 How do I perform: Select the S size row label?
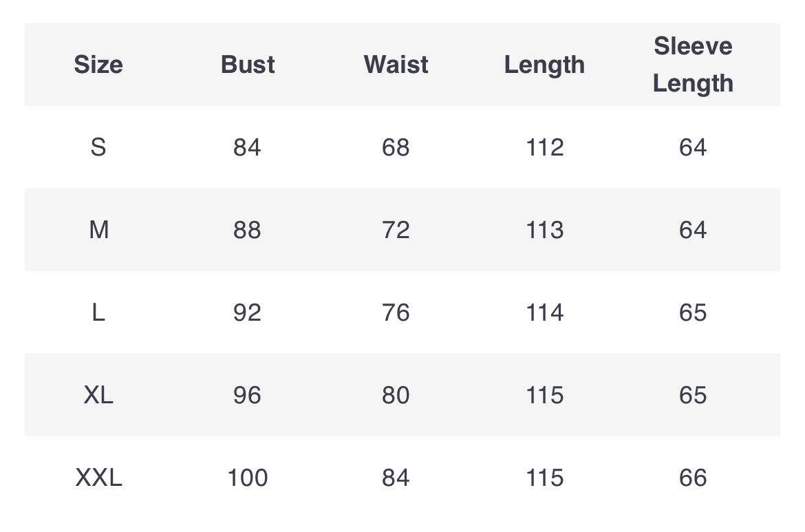98,147
